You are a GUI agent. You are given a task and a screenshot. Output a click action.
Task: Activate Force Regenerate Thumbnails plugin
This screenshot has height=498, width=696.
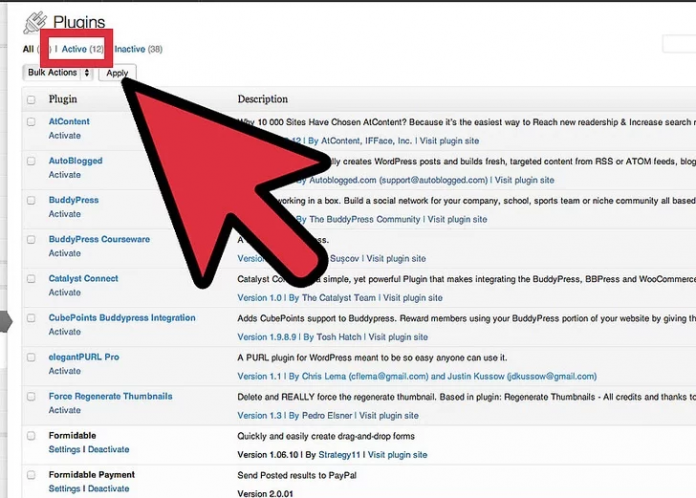point(65,410)
